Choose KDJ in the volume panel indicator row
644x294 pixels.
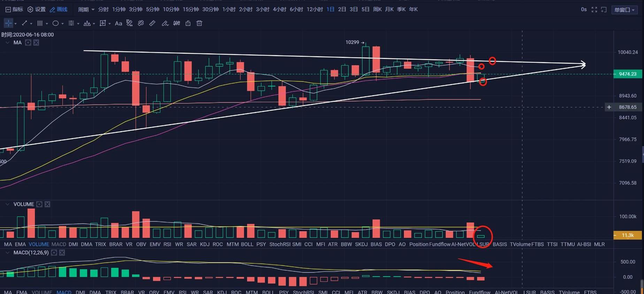205,244
